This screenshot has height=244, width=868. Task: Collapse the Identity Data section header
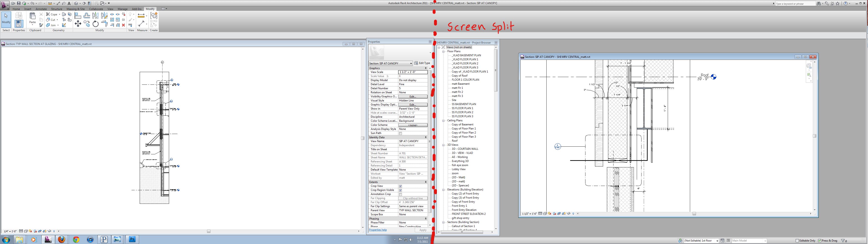pos(425,137)
